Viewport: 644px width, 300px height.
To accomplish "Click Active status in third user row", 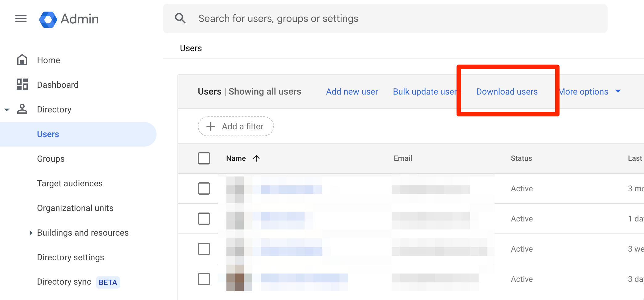I will [522, 249].
